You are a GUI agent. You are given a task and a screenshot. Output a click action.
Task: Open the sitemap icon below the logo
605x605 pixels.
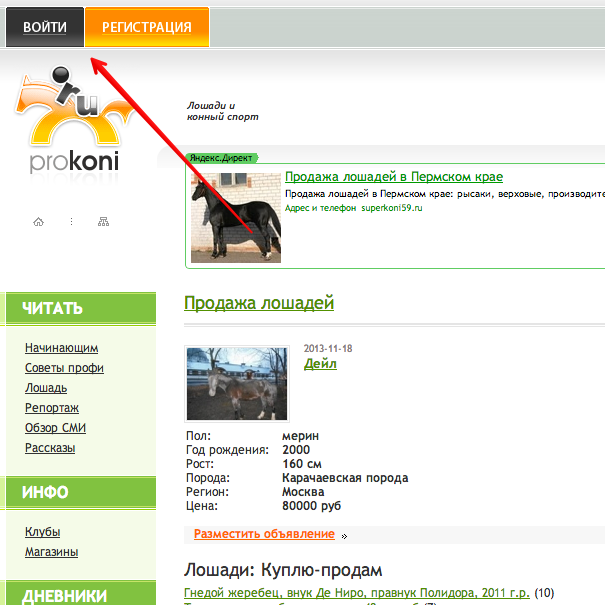click(x=103, y=222)
